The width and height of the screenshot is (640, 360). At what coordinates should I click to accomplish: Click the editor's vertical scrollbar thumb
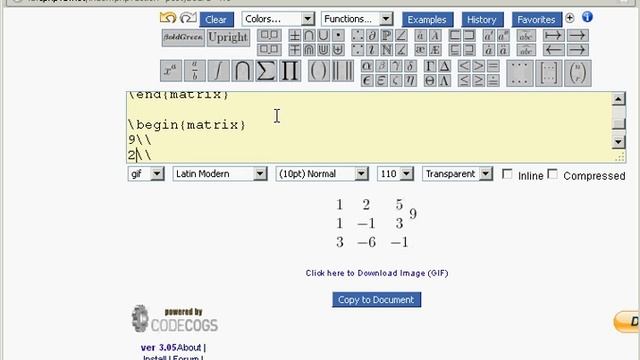(x=618, y=123)
